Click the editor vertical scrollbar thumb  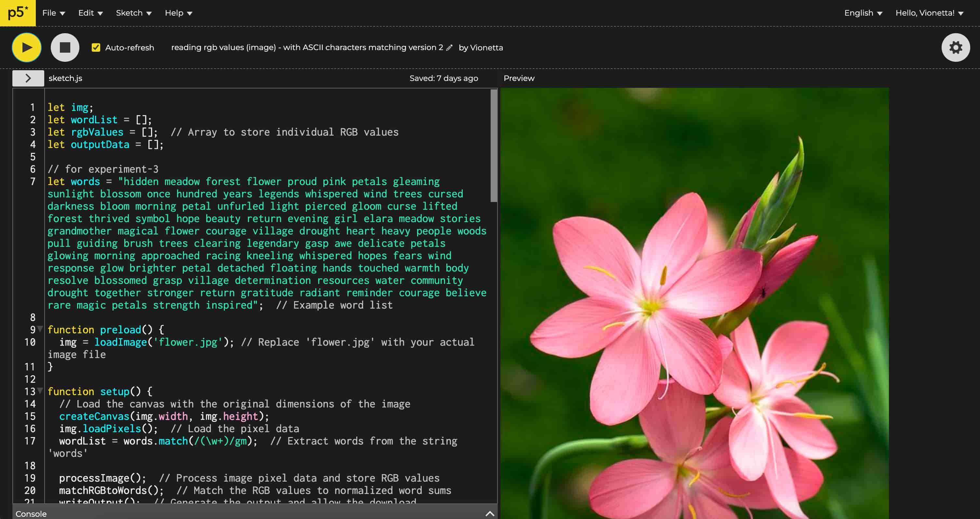pos(494,146)
